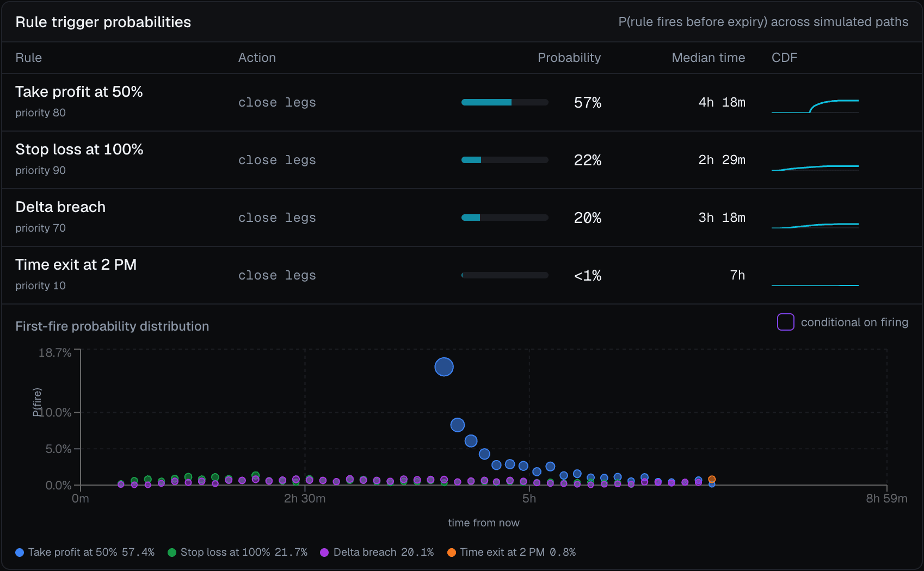The image size is (924, 571).
Task: Click the 8h 59m axis tick label
Action: (886, 498)
